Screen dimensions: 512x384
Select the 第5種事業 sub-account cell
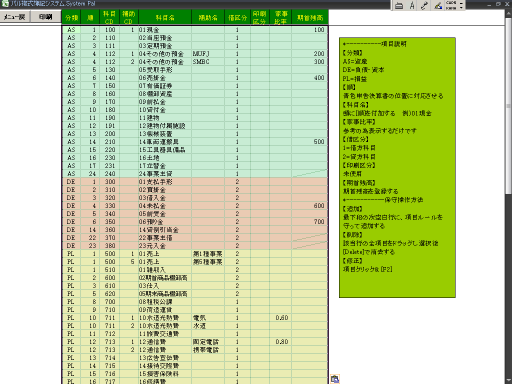[208, 262]
